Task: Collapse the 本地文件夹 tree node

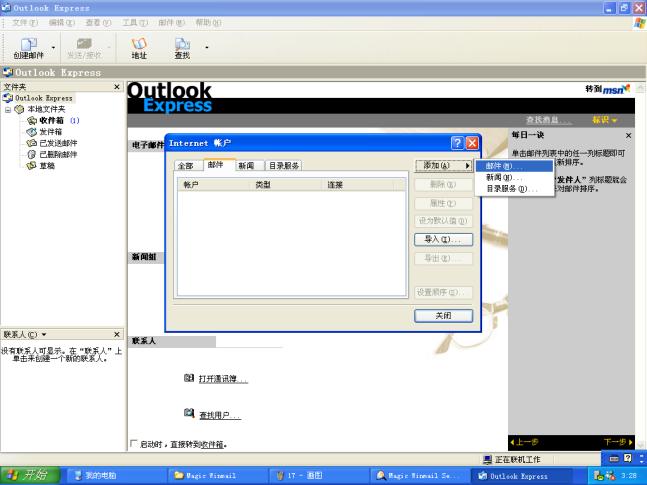Action: click(8, 109)
